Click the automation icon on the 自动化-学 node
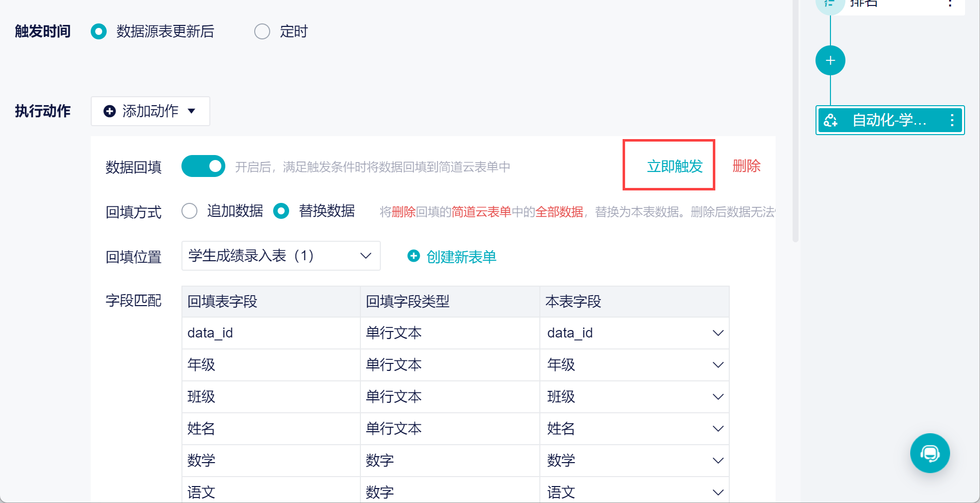The height and width of the screenshot is (503, 980). tap(831, 120)
